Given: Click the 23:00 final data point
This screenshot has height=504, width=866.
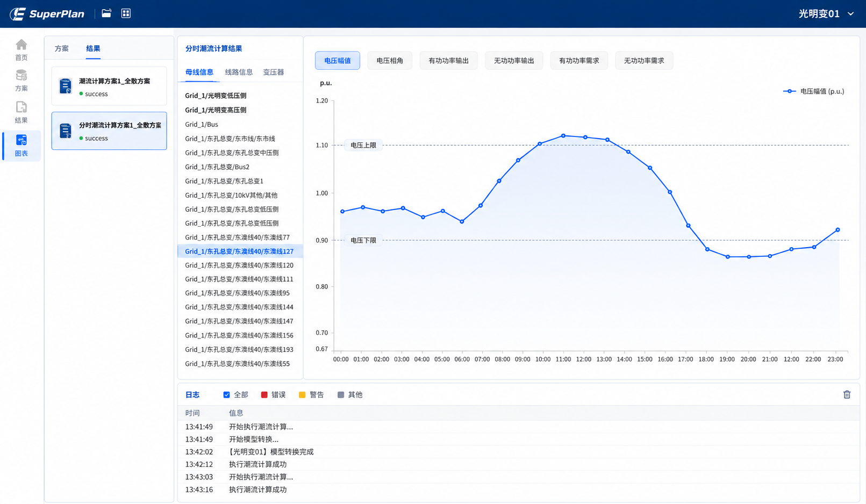Looking at the screenshot, I should tap(838, 230).
